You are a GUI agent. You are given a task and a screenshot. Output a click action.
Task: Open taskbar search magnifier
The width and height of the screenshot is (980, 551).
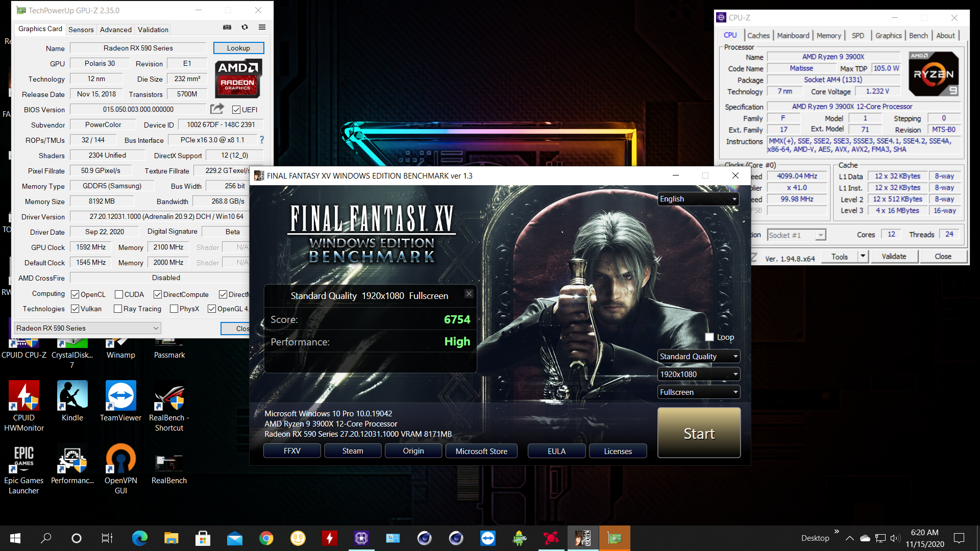(x=46, y=538)
